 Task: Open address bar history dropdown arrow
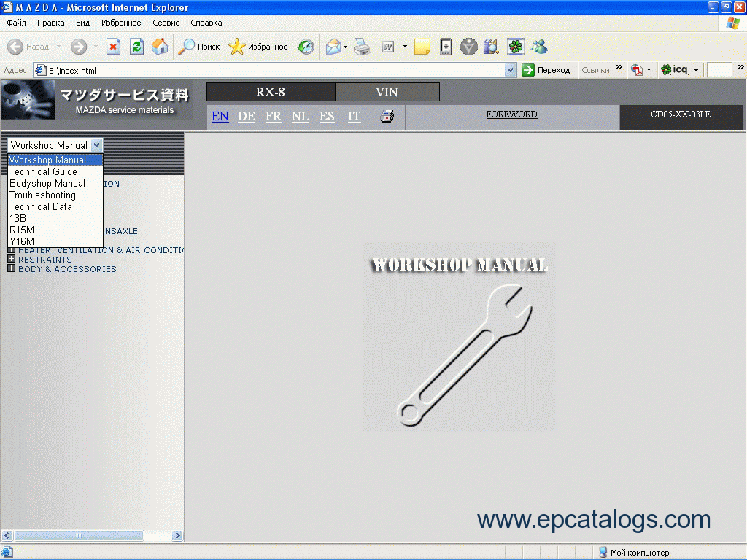[510, 70]
